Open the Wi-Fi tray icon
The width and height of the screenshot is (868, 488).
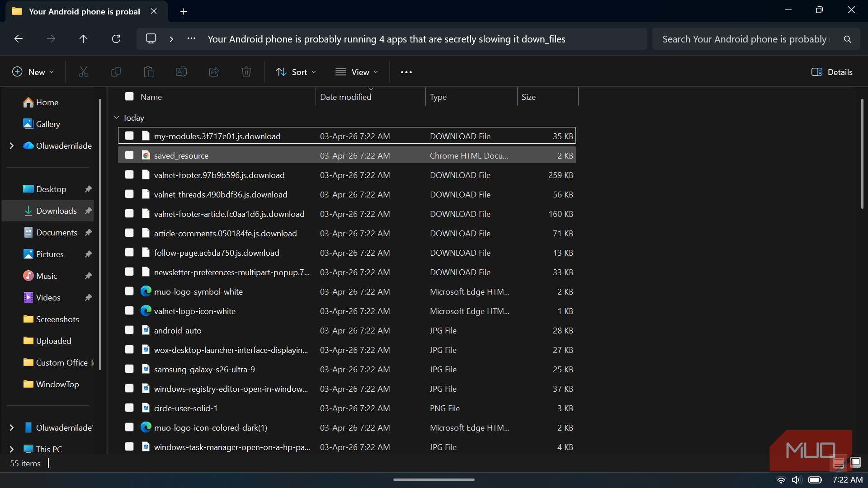[781, 480]
